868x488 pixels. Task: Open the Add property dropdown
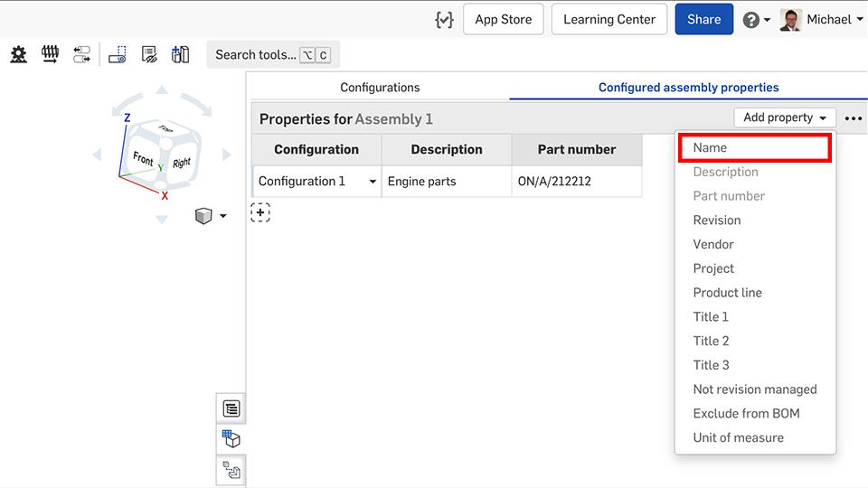pyautogui.click(x=784, y=117)
